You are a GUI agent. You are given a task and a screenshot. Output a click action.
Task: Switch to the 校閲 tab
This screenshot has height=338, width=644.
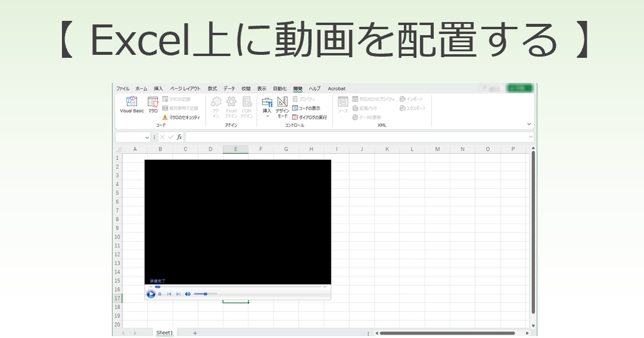246,88
